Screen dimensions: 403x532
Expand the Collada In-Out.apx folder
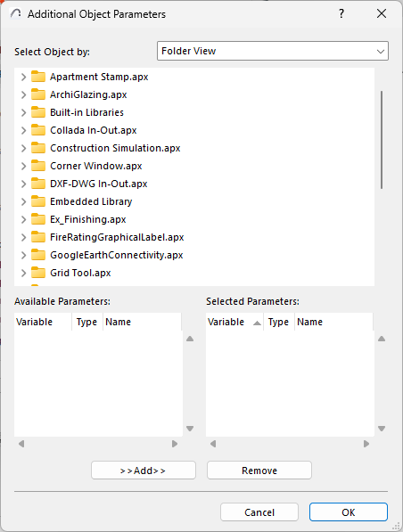[x=23, y=130]
